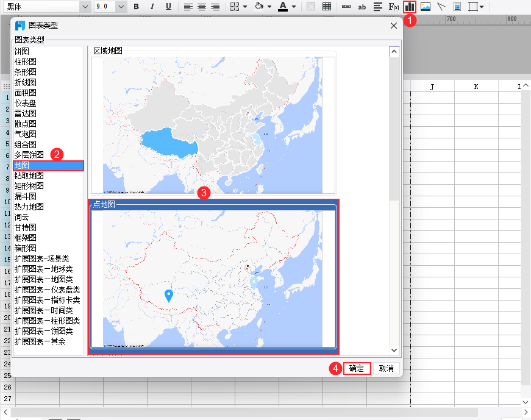Select 地图 chart type
The image size is (531, 420).
coord(48,165)
